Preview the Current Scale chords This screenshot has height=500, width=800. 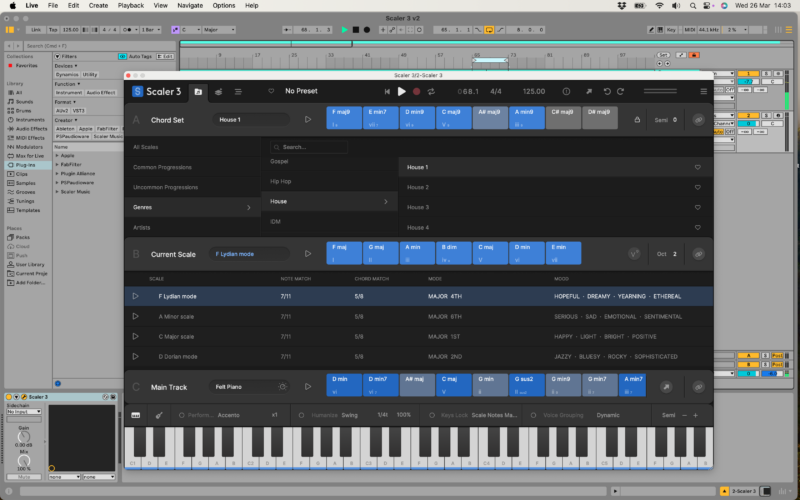[308, 254]
